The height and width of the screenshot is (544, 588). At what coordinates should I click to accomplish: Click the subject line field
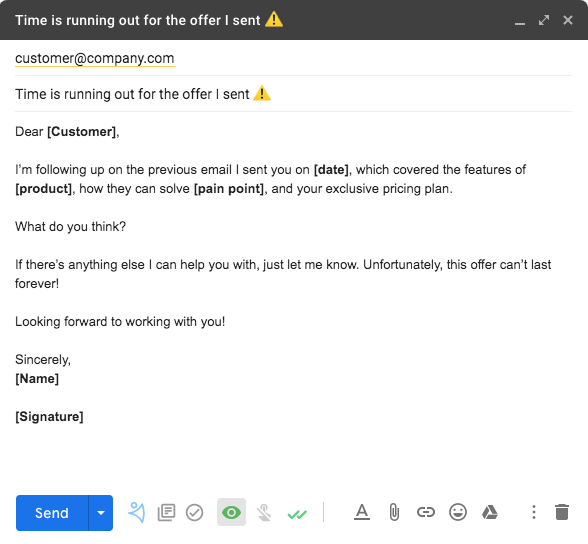[x=293, y=94]
